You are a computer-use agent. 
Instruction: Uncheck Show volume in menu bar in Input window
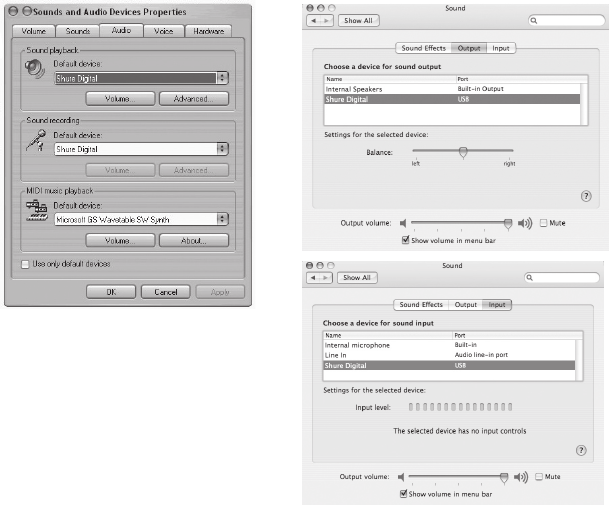coord(404,494)
